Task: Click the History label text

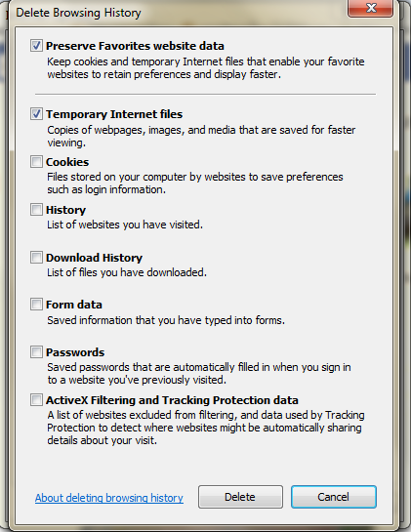Action: 65,210
